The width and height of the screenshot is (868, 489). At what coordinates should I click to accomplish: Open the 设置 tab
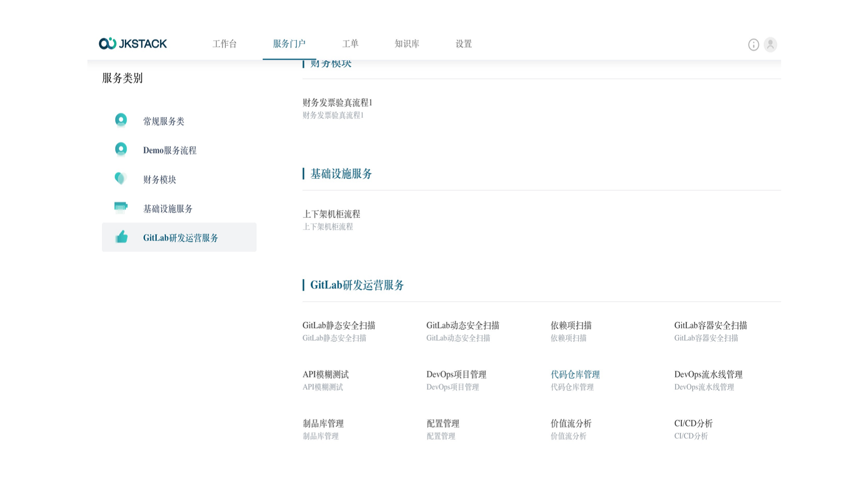tap(464, 44)
